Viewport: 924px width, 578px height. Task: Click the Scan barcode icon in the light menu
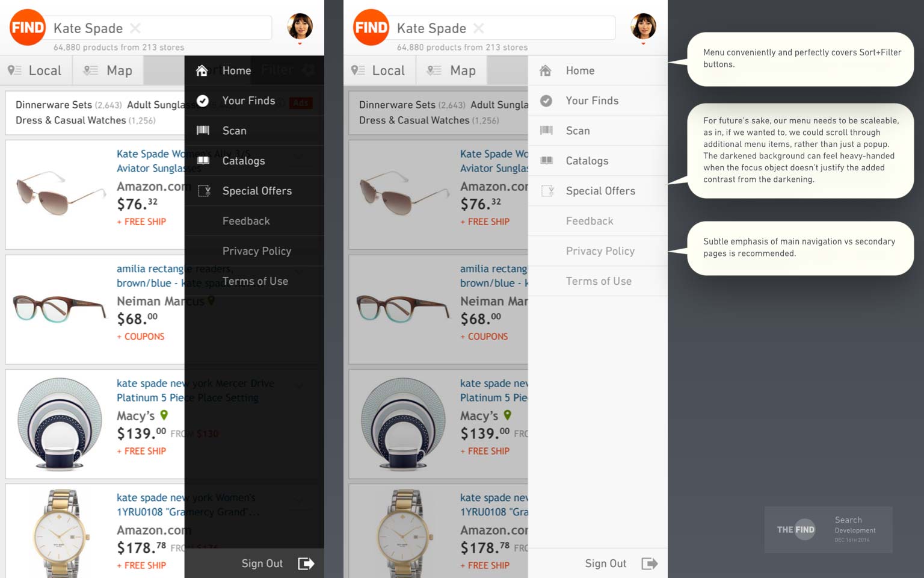pyautogui.click(x=546, y=130)
